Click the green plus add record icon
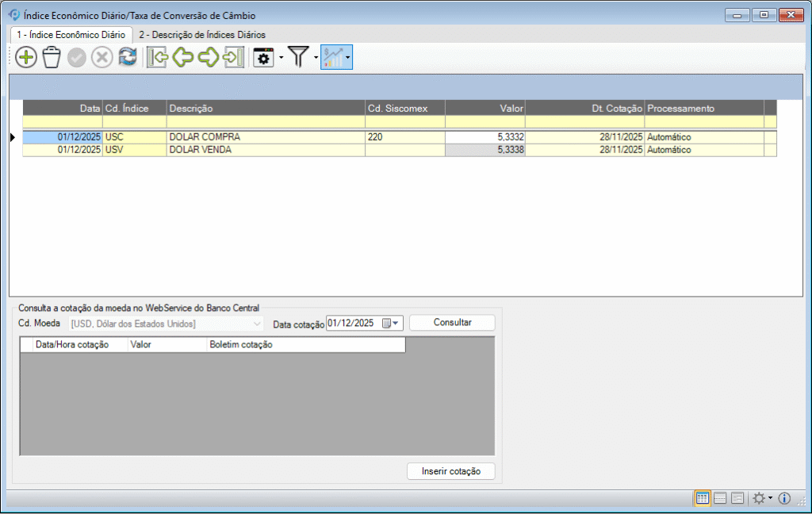The image size is (812, 514). [26, 57]
